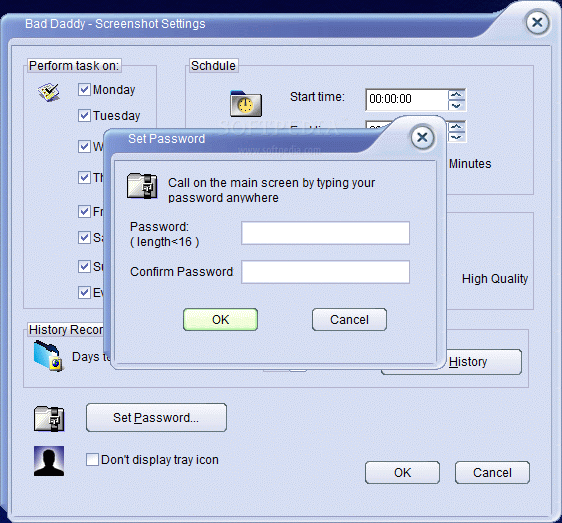Uncheck the Monday checkbox
The width and height of the screenshot is (562, 523).
[84, 90]
